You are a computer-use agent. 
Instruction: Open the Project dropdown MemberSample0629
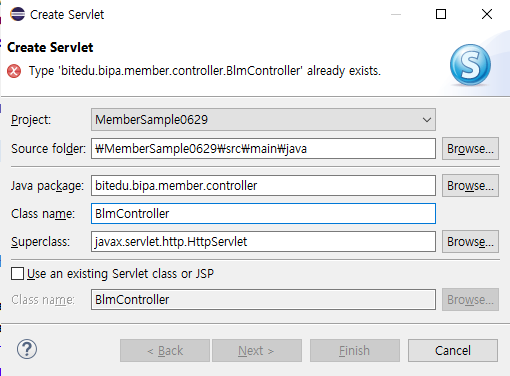(x=263, y=119)
